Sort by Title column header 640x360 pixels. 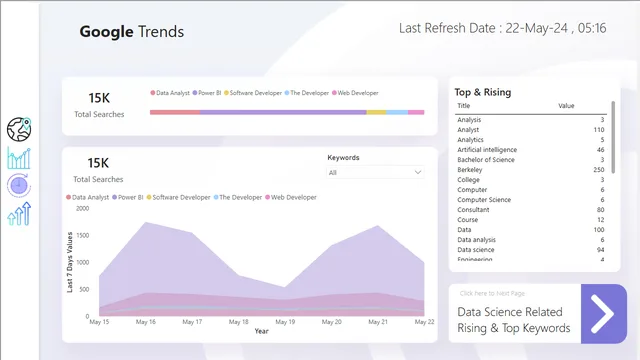(x=463, y=106)
